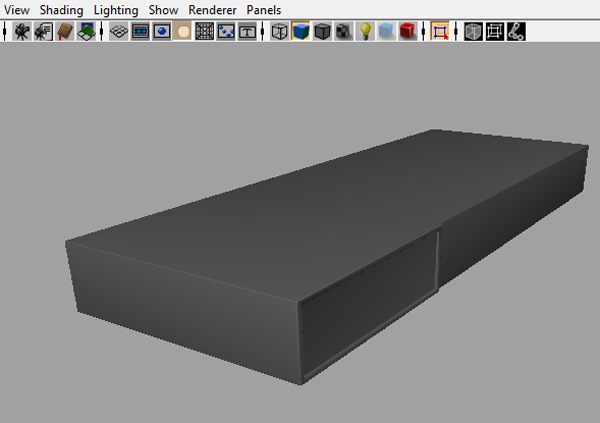The width and height of the screenshot is (600, 423).
Task: Switch to Wireframe display mode
Action: tap(279, 31)
